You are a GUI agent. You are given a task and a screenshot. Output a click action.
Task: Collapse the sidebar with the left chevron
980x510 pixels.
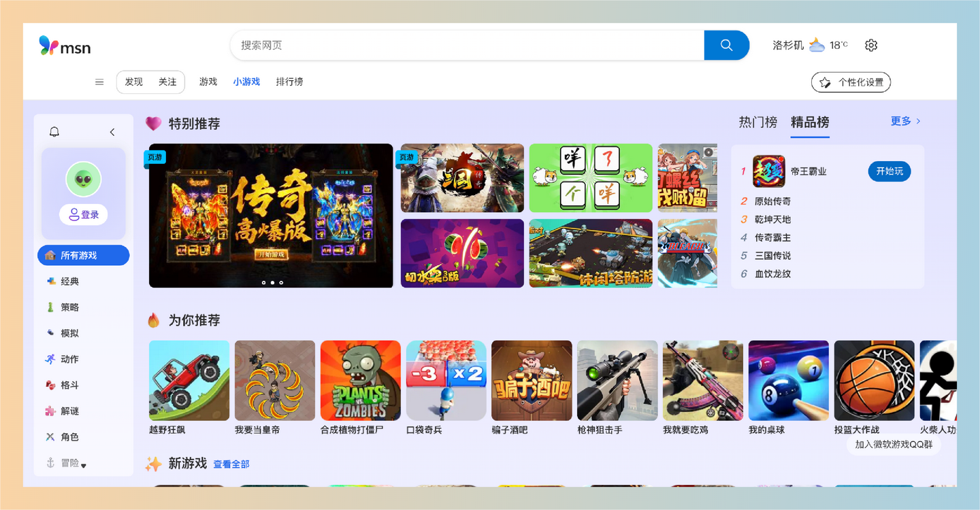112,132
